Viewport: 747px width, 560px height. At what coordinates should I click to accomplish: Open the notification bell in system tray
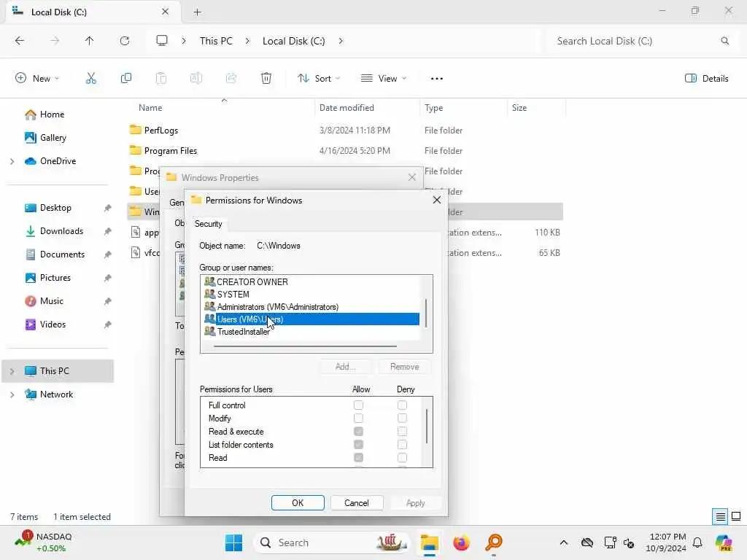click(697, 542)
